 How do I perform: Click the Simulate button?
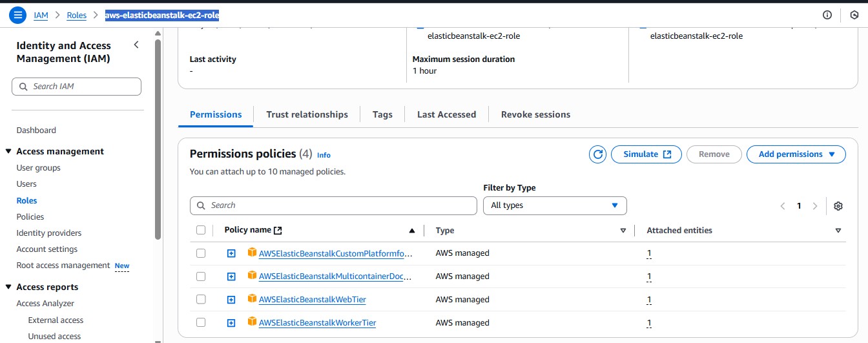pos(646,154)
